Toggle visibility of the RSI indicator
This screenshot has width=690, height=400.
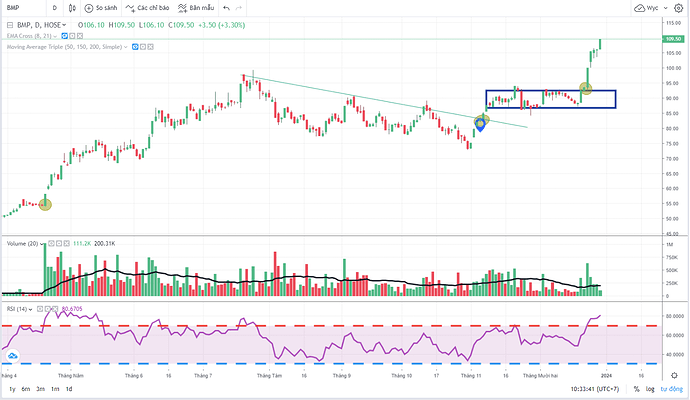[x=40, y=309]
